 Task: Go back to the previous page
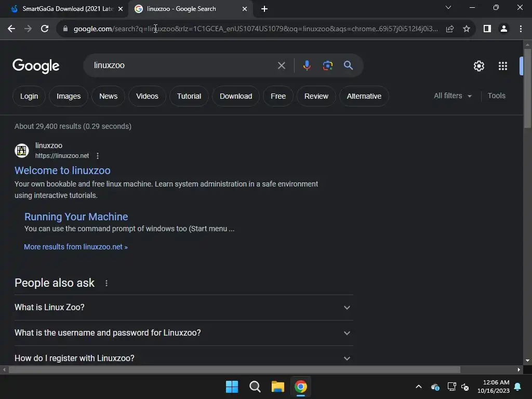pyautogui.click(x=11, y=29)
